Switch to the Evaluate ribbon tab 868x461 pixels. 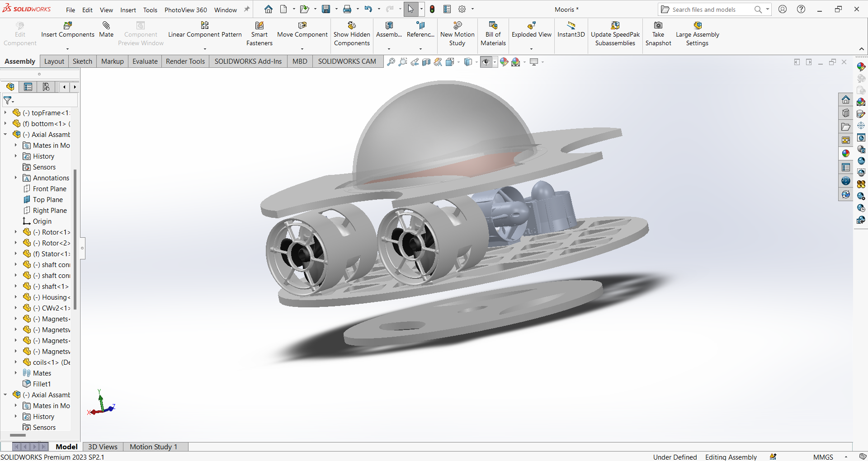tap(145, 61)
